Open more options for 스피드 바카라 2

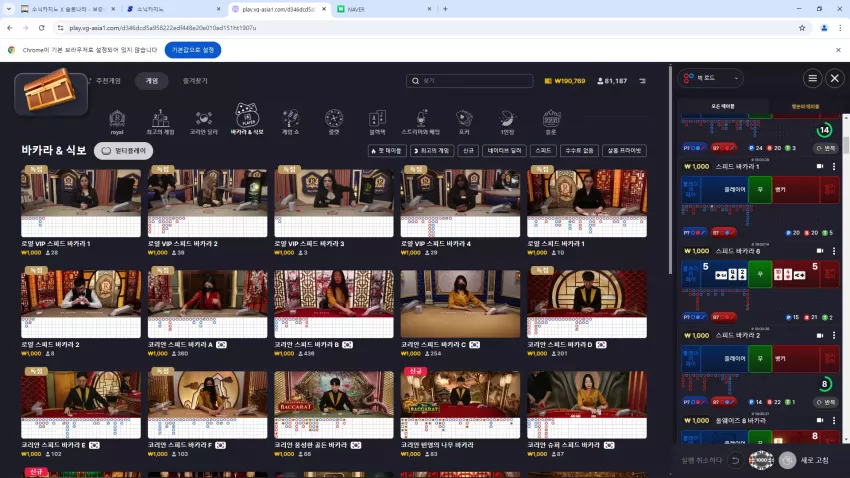[x=834, y=335]
